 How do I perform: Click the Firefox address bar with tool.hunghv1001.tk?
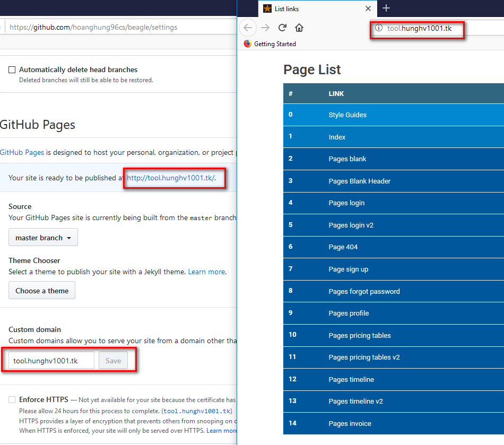(437, 28)
